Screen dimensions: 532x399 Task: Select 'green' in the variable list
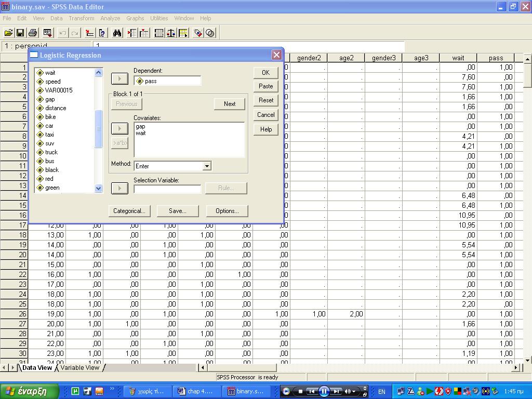52,188
